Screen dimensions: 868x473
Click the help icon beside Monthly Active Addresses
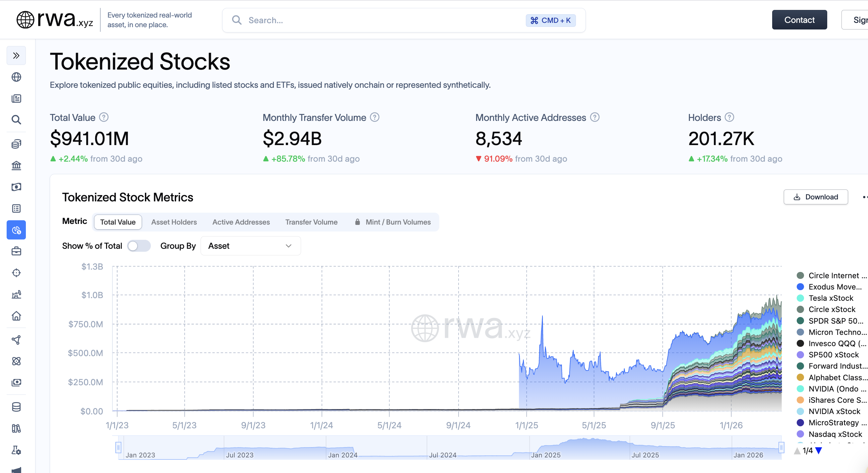pyautogui.click(x=595, y=117)
